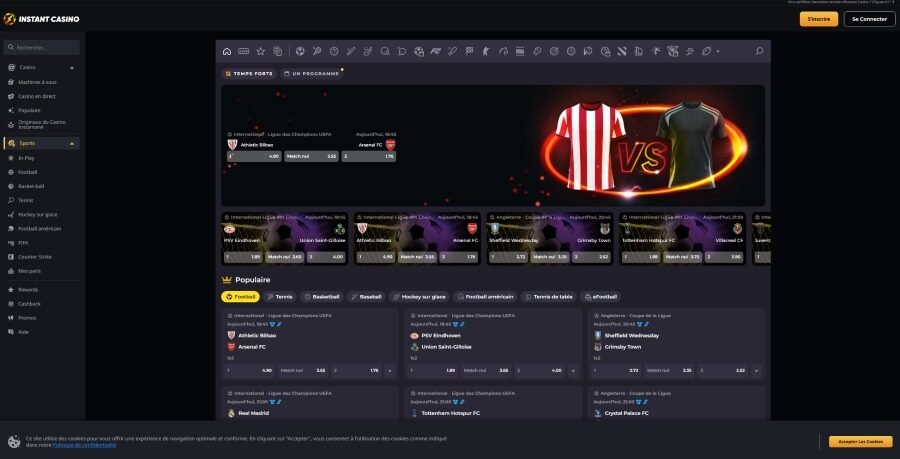The width and height of the screenshot is (900, 459).
Task: Switch to Temps forts tab
Action: (x=249, y=74)
